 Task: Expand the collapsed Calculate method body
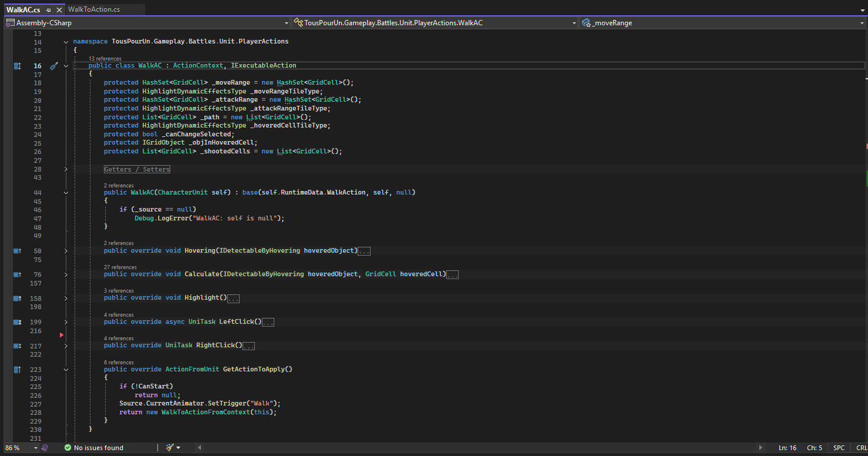tap(66, 274)
